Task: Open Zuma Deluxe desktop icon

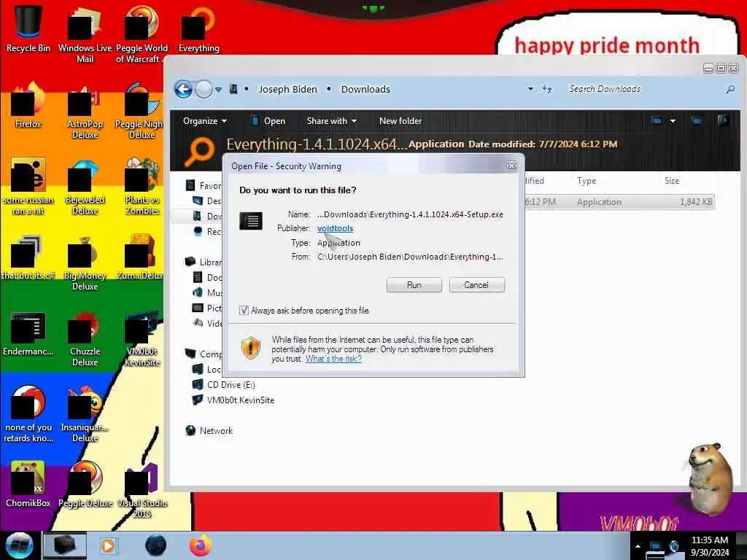Action: coord(142,257)
